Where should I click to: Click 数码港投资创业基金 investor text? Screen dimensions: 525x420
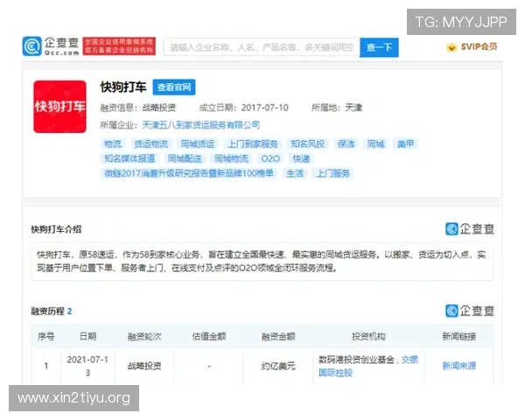pyautogui.click(x=356, y=360)
